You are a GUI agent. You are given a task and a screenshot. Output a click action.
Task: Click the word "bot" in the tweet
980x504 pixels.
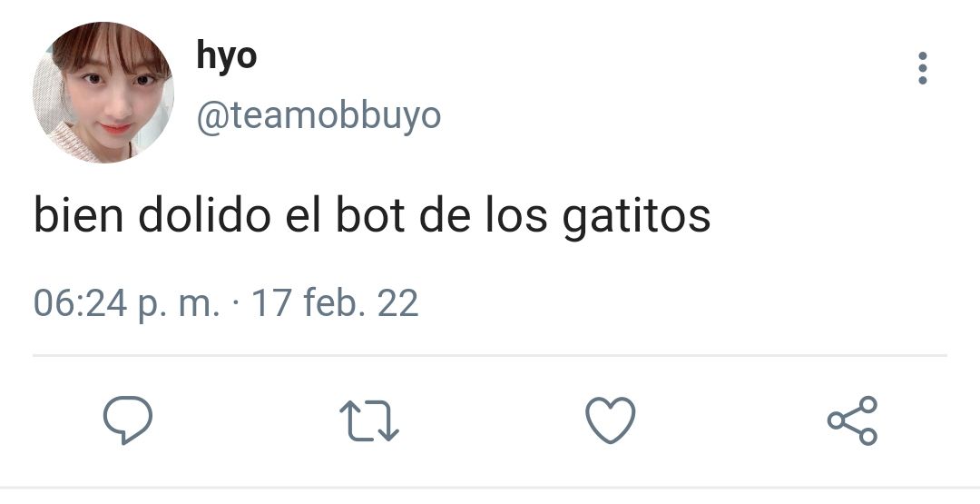tap(370, 214)
